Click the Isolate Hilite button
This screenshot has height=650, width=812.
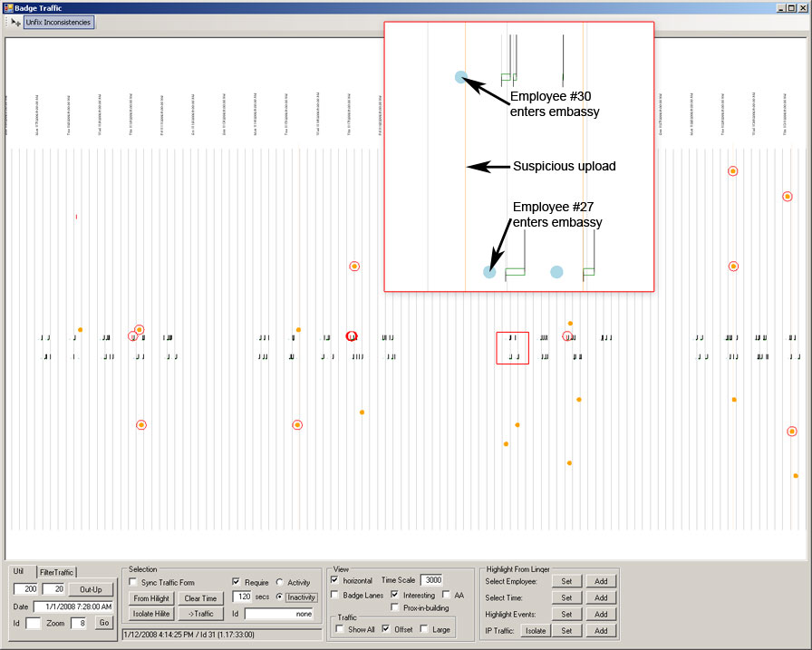point(151,614)
